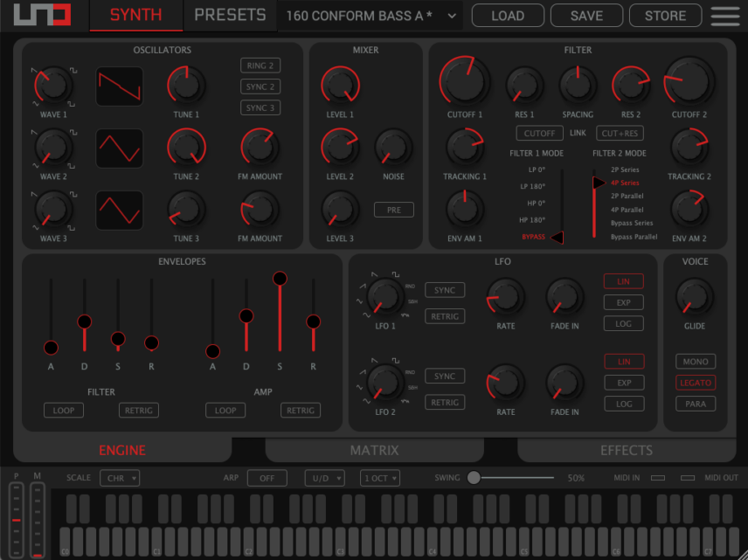Enable RING 2 oscillator modulation
Screen dimensions: 748x560
tap(260, 66)
